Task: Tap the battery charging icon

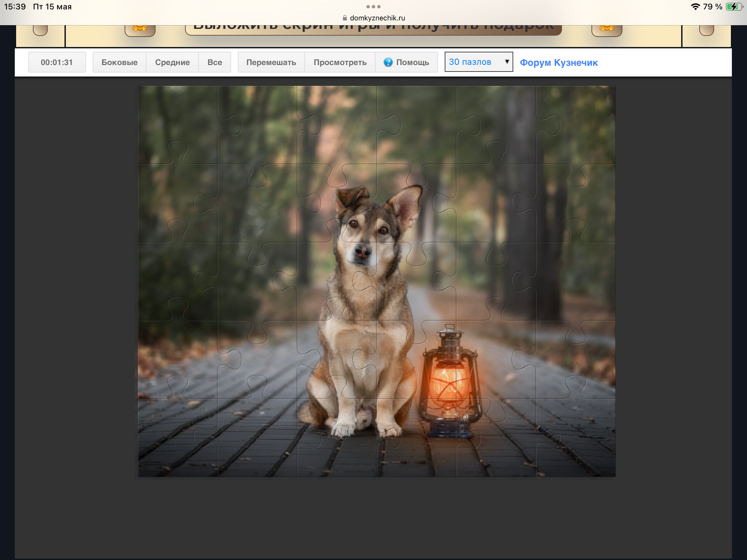Action: click(735, 7)
